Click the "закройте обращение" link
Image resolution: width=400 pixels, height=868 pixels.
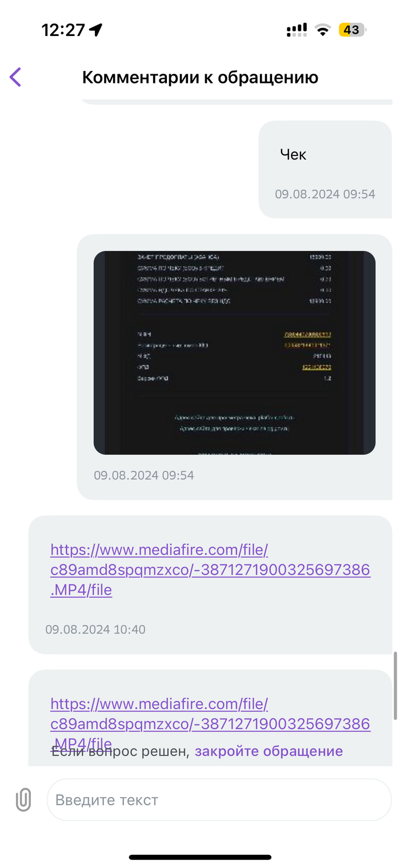pyautogui.click(x=269, y=751)
